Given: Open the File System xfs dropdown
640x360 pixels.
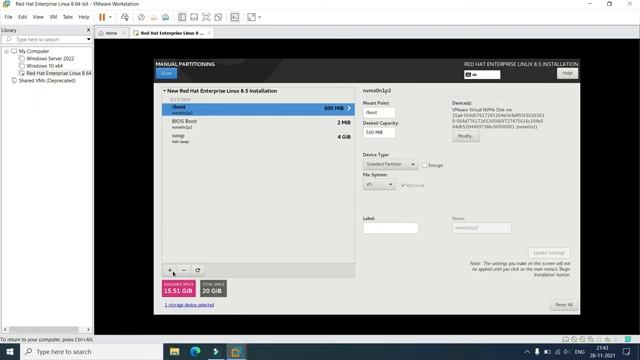Looking at the screenshot, I should pyautogui.click(x=379, y=184).
